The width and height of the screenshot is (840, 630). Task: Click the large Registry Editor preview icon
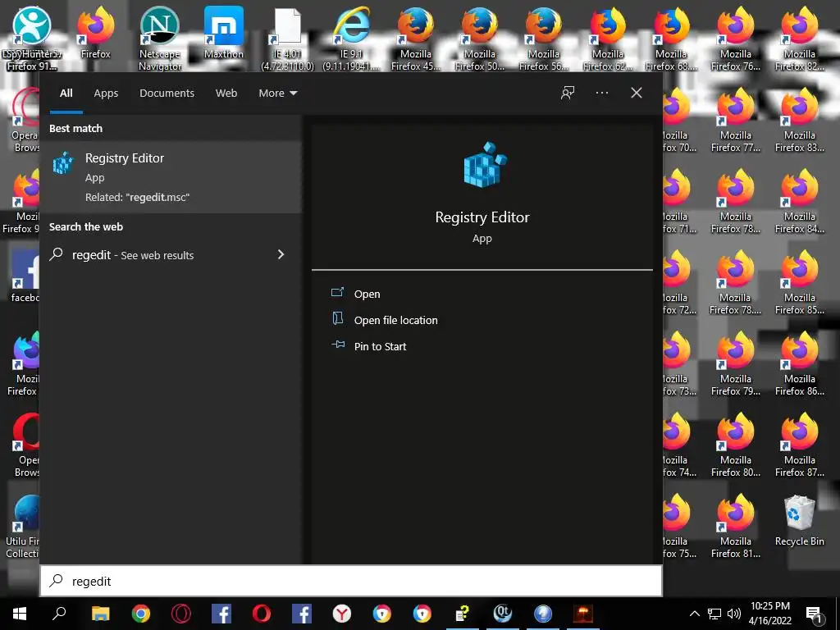pyautogui.click(x=484, y=165)
